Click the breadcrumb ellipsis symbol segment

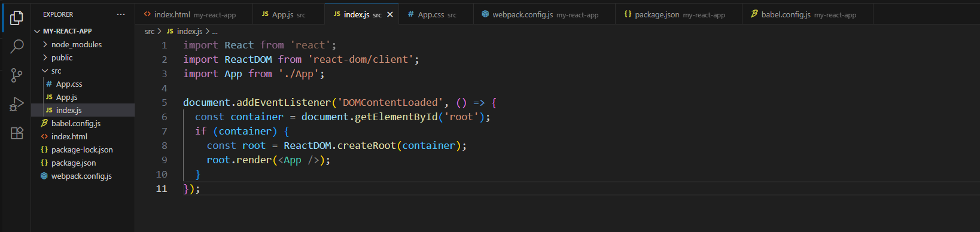(x=215, y=31)
